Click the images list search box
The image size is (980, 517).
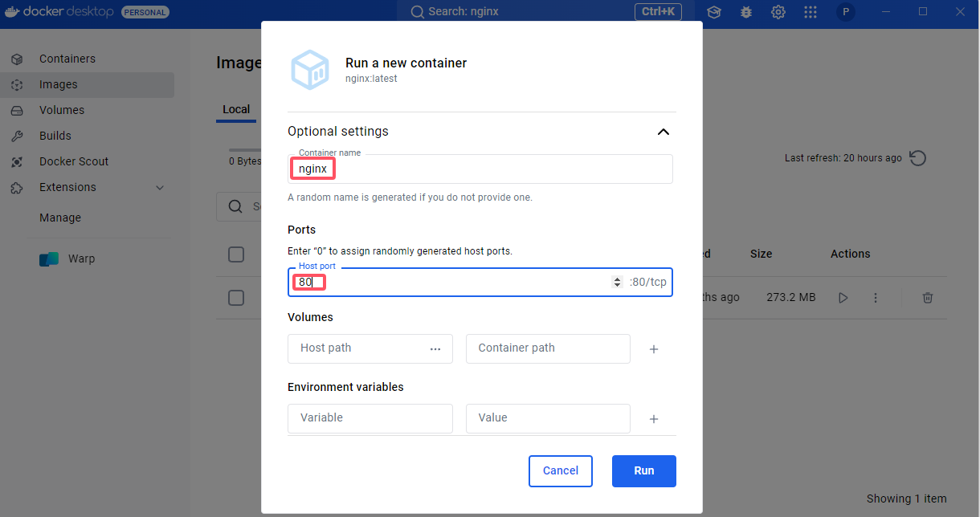tap(239, 206)
